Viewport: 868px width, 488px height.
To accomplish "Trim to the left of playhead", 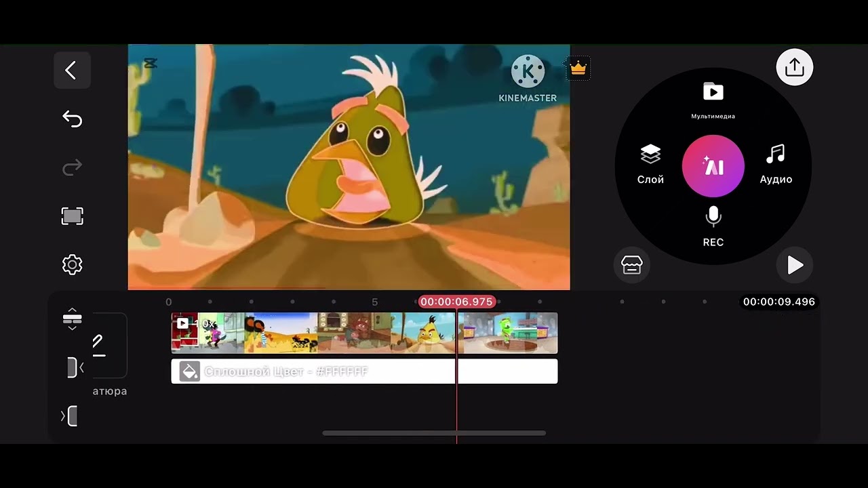I will (x=75, y=368).
